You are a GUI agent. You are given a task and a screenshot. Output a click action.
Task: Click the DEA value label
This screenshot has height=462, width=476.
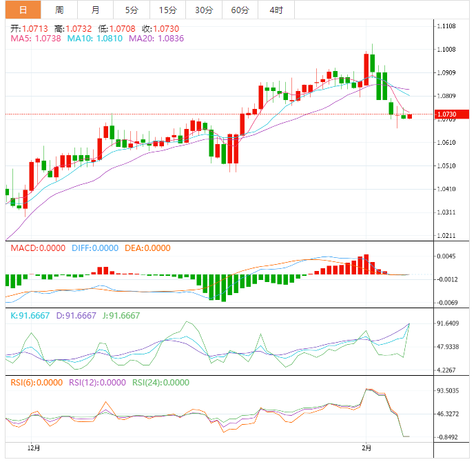[147, 248]
